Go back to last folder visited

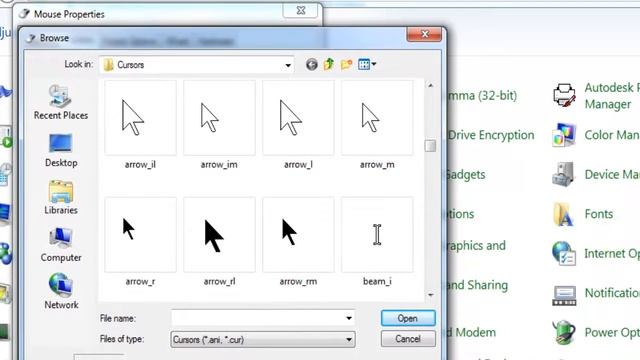point(311,64)
